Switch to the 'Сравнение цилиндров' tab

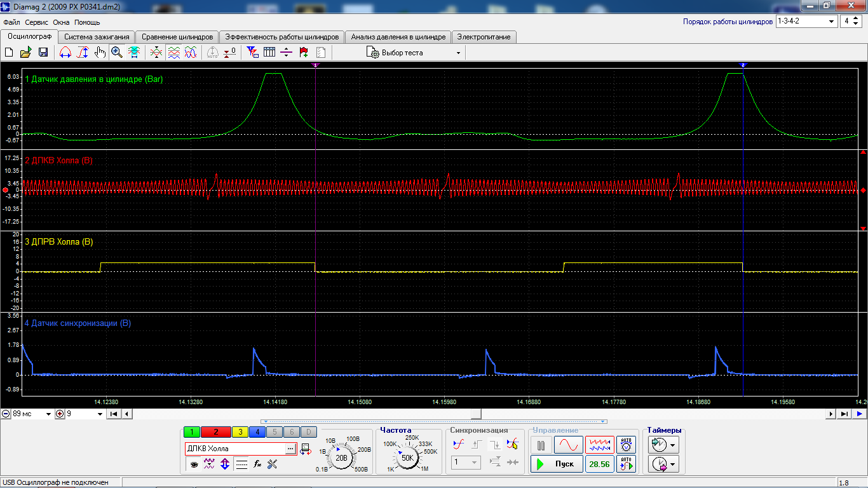(x=177, y=37)
